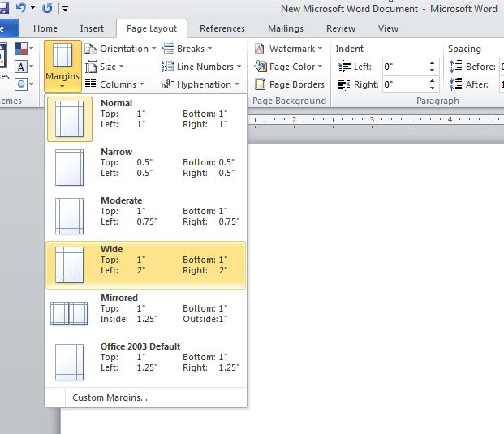This screenshot has height=434, width=504.
Task: Click the Narrow margins page thumbnail
Action: coord(70,168)
